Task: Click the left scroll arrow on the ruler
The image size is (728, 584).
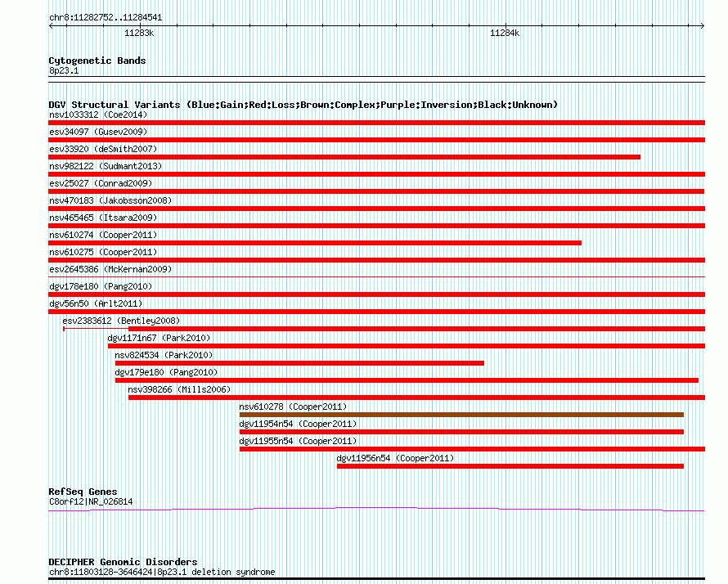Action: pos(51,26)
